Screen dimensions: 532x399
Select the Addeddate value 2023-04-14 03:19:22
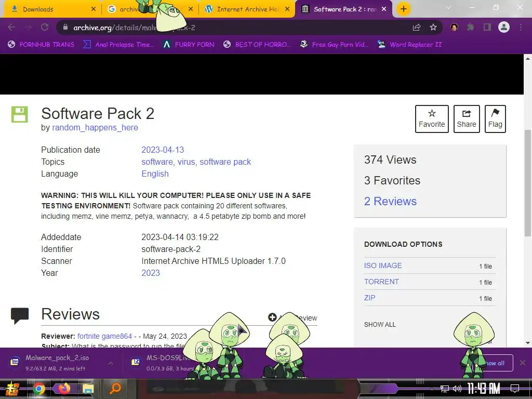(180, 237)
